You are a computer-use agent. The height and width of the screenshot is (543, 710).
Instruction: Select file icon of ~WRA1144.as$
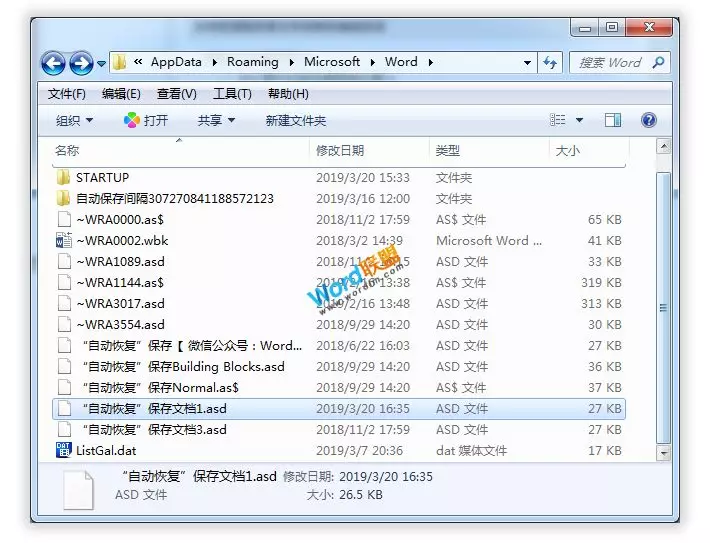click(x=64, y=283)
